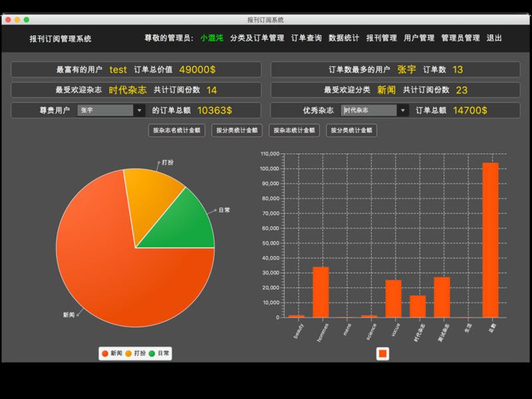Click the hommes bar in the chart
Screen dimensions: 532x399
(x=321, y=292)
